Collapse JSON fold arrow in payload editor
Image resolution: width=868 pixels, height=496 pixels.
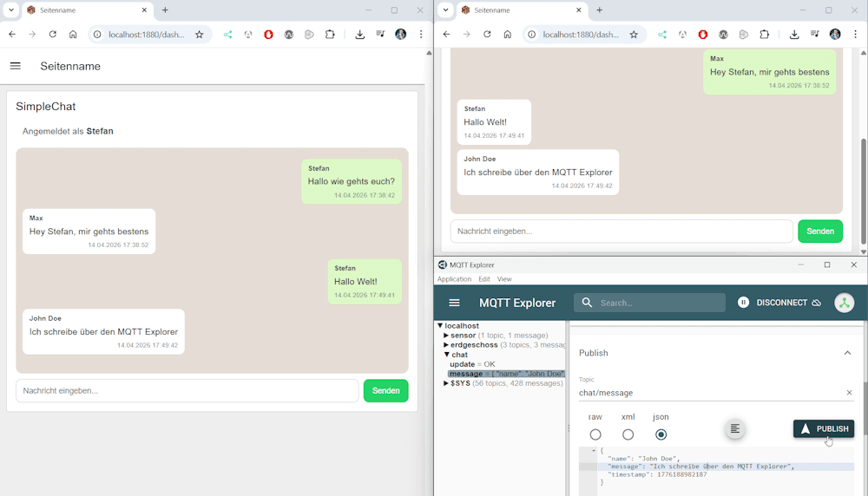tap(594, 451)
